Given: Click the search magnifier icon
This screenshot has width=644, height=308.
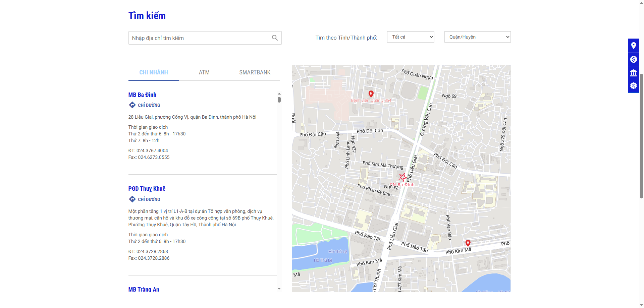Looking at the screenshot, I should 275,38.
